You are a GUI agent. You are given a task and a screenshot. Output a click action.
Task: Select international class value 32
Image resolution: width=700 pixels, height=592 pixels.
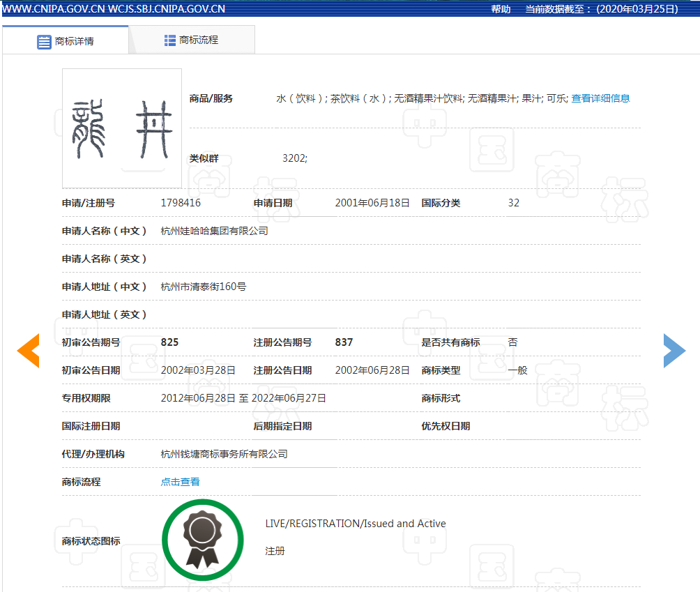coord(513,203)
